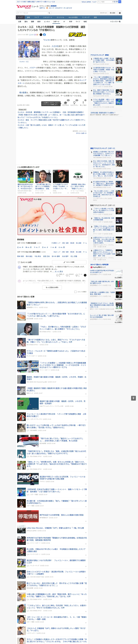Open Little Glee Monster GIFT article
The image size is (138, 644).
coord(55,528)
